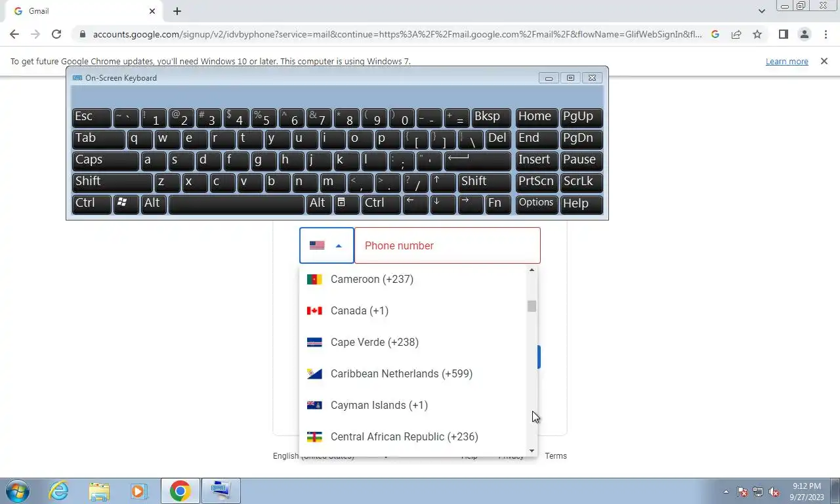Toggle the left Alt key

(x=153, y=203)
